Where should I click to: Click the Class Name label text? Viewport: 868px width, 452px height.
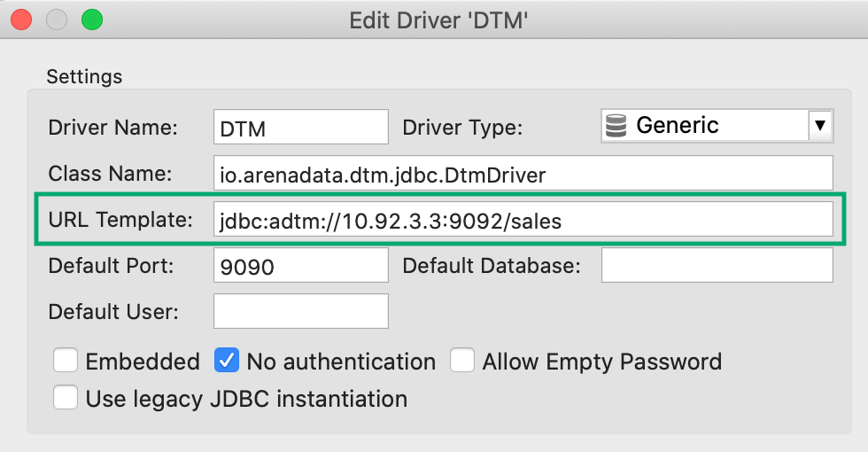click(110, 174)
